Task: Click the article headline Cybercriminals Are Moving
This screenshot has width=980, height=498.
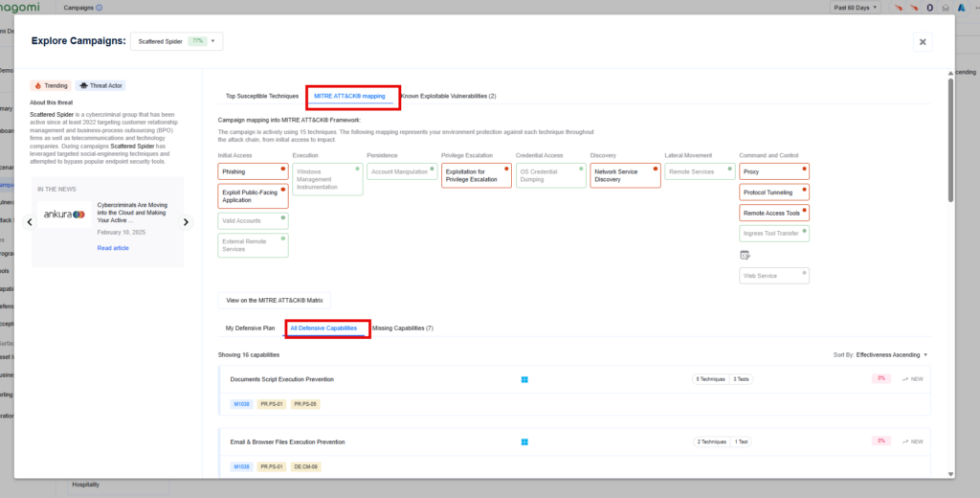Action: coord(132,213)
